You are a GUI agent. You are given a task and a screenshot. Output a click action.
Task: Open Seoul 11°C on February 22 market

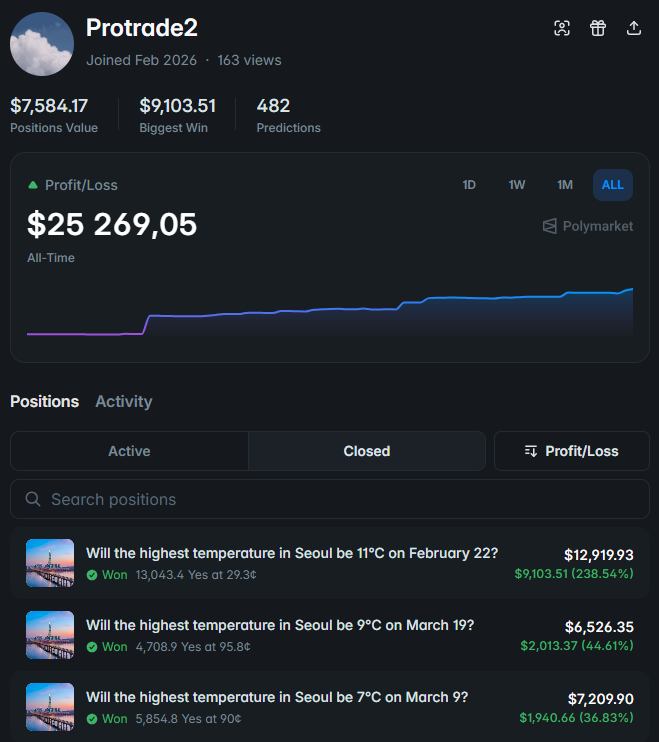pyautogui.click(x=292, y=553)
